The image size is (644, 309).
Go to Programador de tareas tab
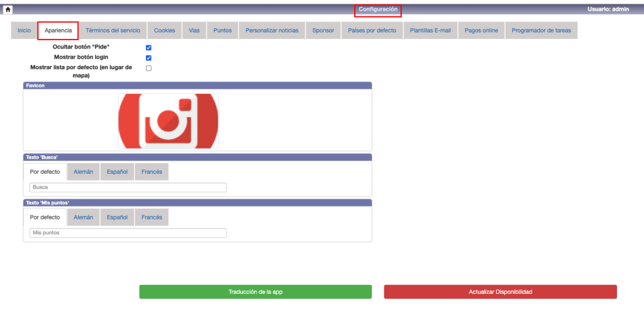[541, 31]
